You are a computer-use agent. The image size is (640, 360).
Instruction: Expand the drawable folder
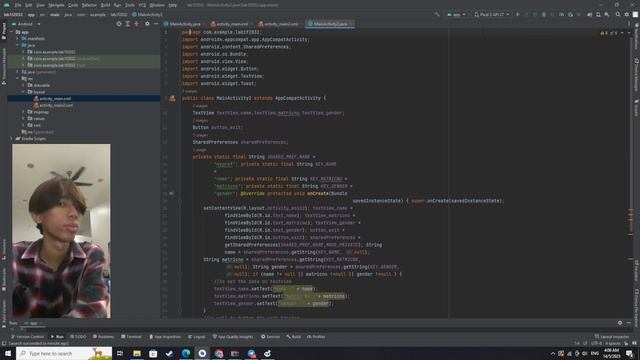coord(24,85)
